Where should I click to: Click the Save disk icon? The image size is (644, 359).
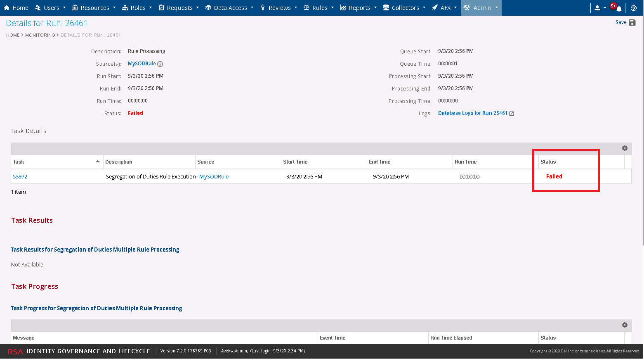pyautogui.click(x=632, y=23)
